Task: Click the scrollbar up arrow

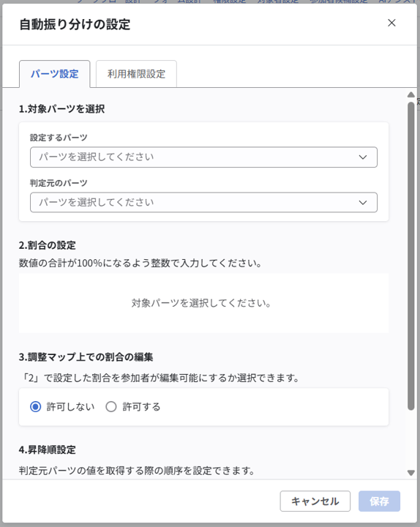Action: (411, 94)
